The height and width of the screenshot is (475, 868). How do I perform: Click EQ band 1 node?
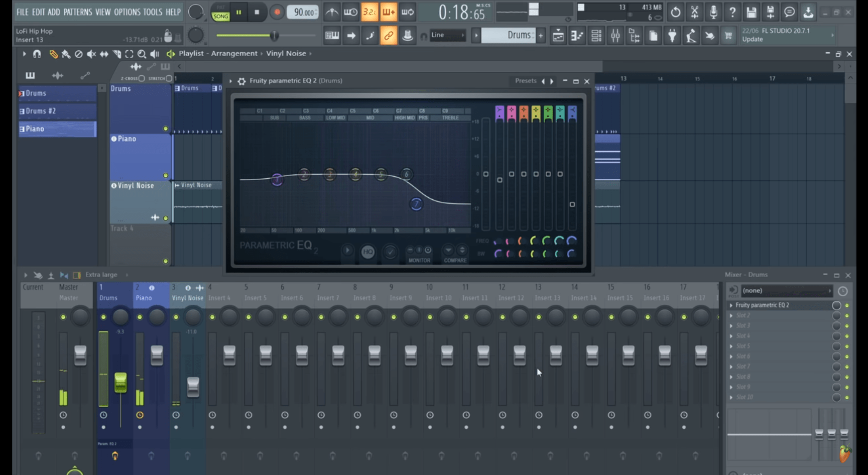pyautogui.click(x=277, y=179)
